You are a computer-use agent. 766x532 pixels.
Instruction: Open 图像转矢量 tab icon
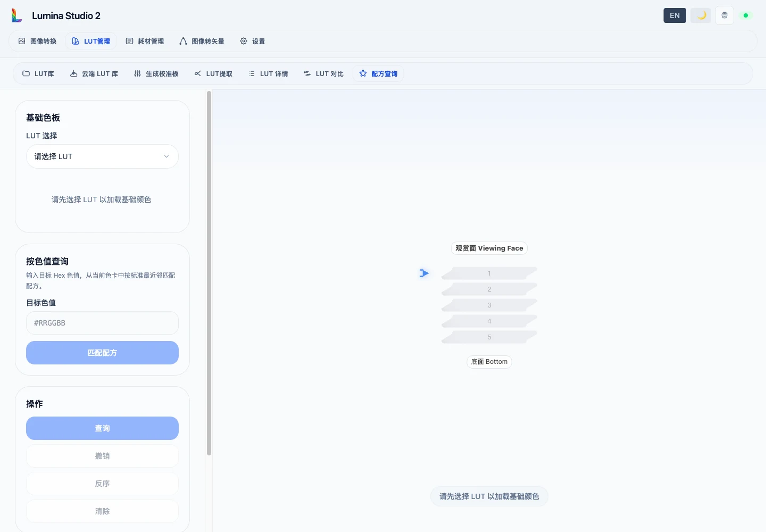point(183,41)
